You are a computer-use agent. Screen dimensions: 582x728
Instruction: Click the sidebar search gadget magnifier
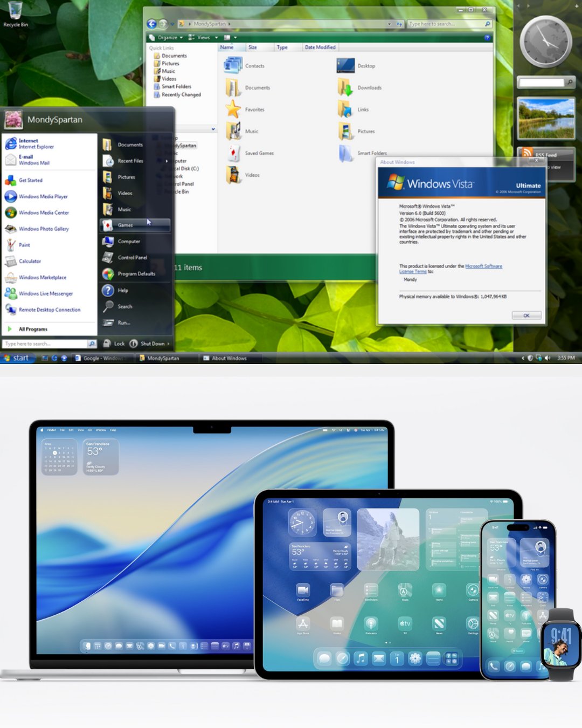click(570, 82)
